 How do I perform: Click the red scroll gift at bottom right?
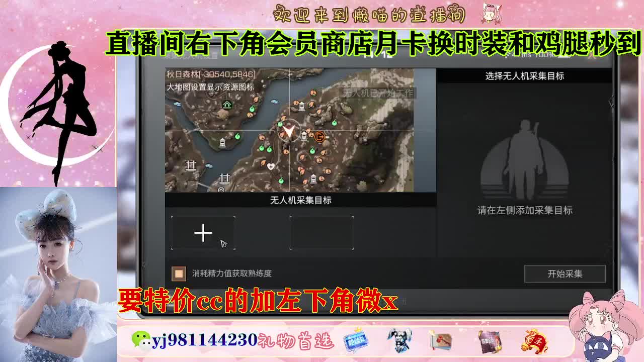pos(535,340)
